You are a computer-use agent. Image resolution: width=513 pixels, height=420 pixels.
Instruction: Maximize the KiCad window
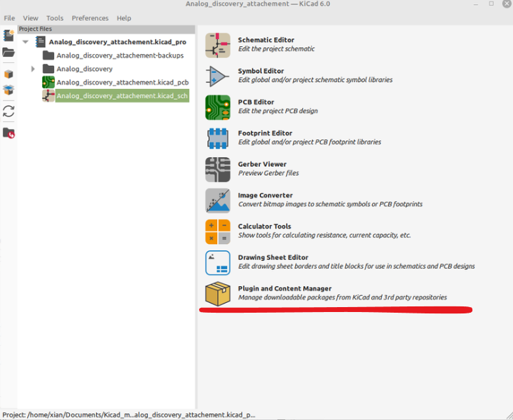pos(491,4)
